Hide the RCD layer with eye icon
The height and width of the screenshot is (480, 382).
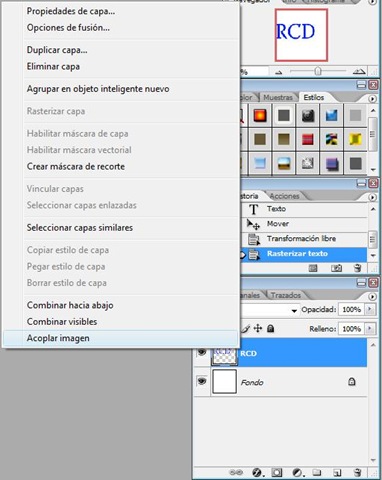click(202, 352)
